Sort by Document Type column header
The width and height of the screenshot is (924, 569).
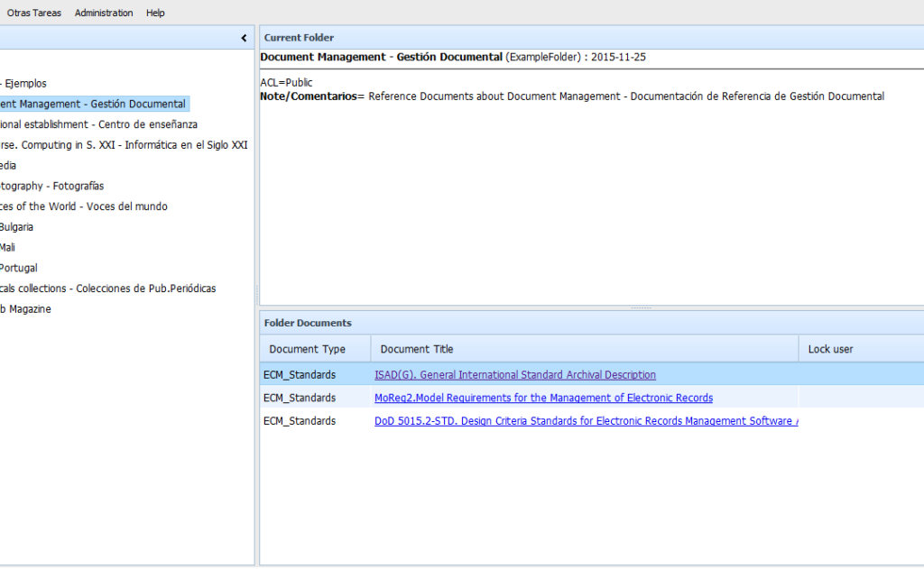coord(307,349)
